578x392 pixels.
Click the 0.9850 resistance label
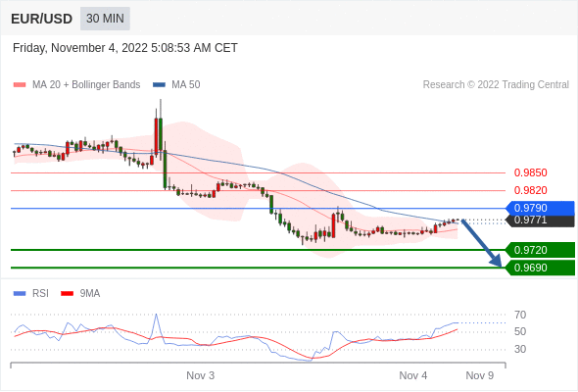(530, 172)
